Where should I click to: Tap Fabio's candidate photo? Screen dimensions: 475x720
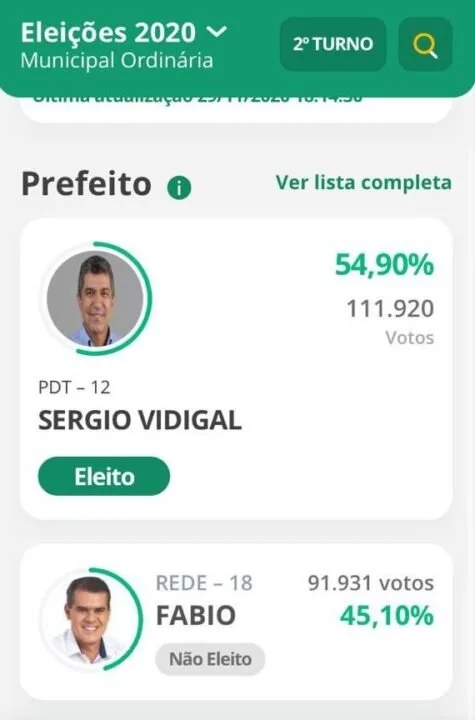pos(90,618)
